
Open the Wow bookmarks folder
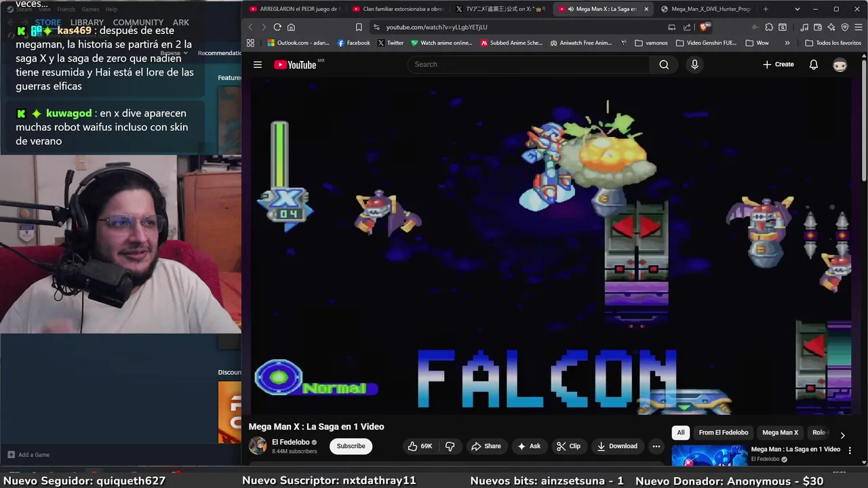coord(757,43)
